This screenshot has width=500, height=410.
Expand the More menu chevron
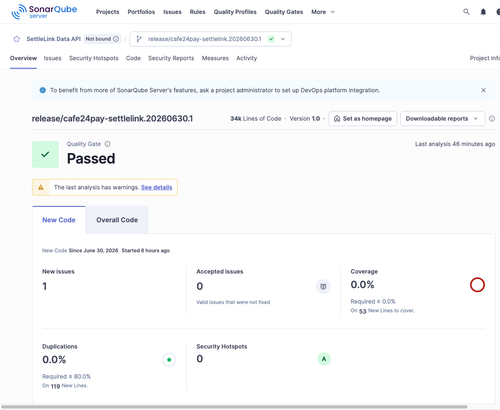[332, 12]
